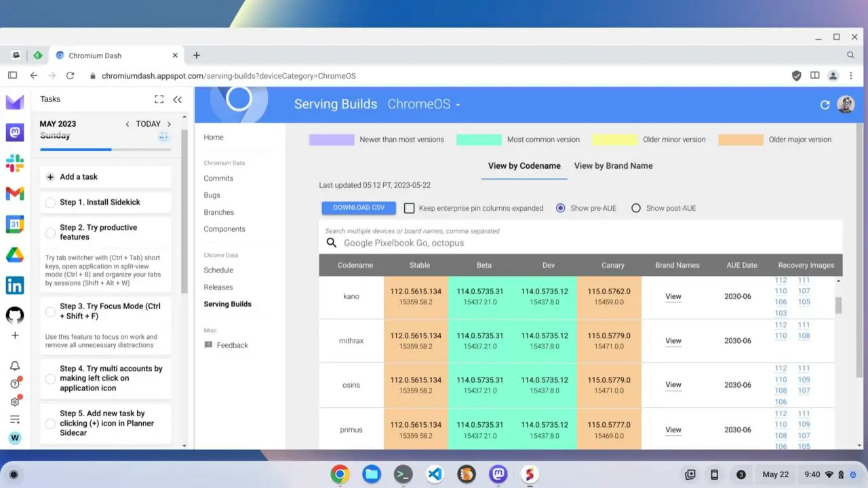Image resolution: width=868 pixels, height=488 pixels.
Task: Open Feedback link in navigation
Action: tap(226, 345)
